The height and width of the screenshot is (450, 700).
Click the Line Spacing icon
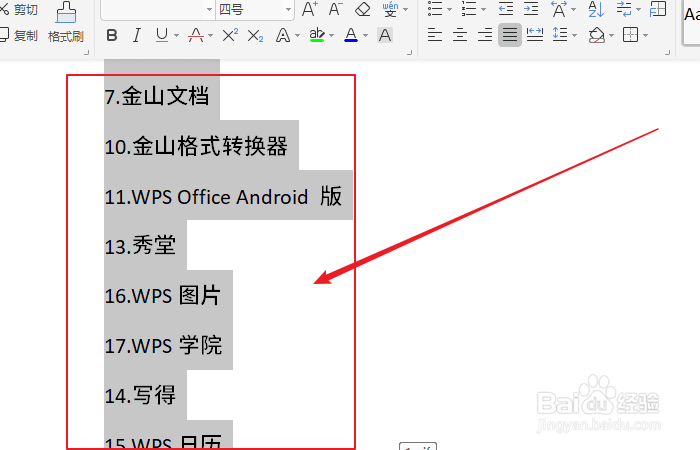(560, 35)
